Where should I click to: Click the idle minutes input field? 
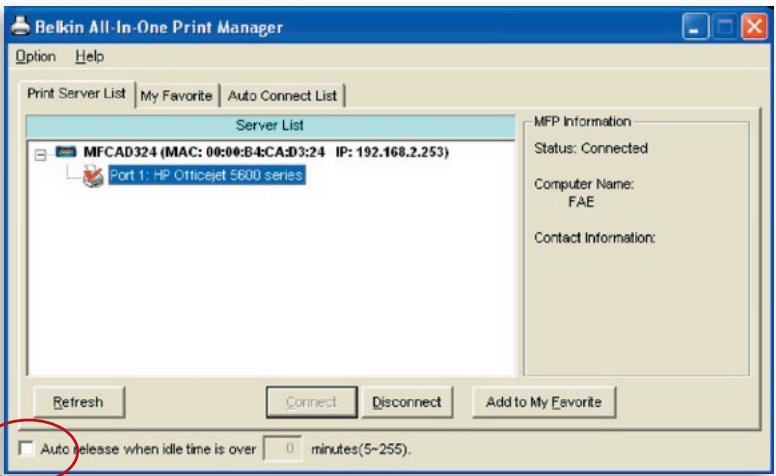283,448
